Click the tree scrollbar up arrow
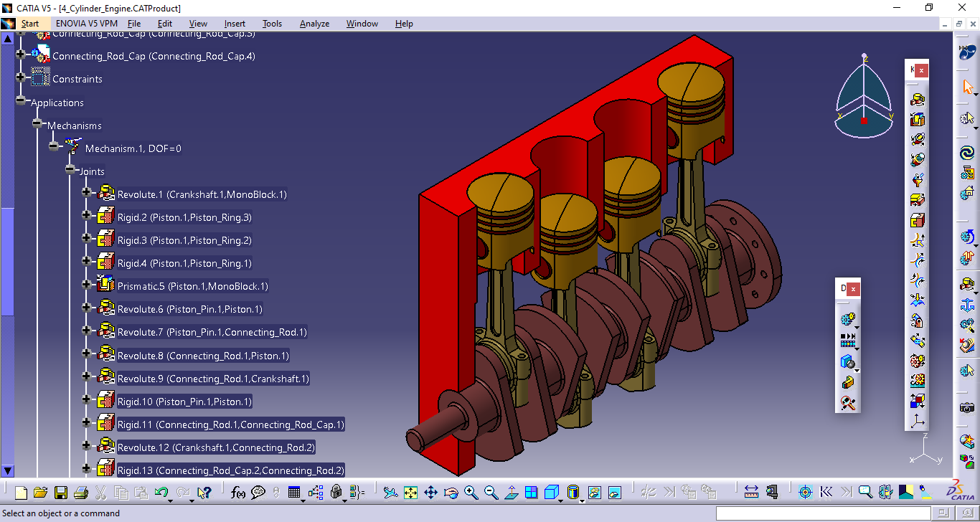 (8, 38)
